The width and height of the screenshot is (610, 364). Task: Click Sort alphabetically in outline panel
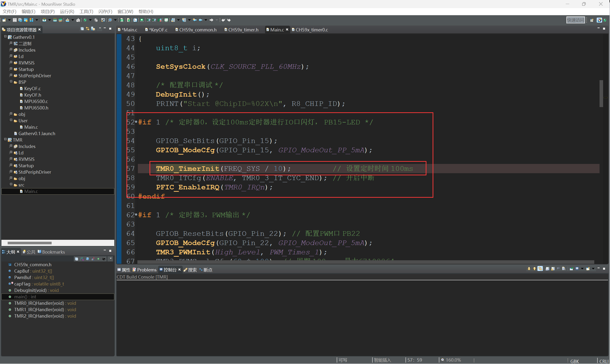82,259
